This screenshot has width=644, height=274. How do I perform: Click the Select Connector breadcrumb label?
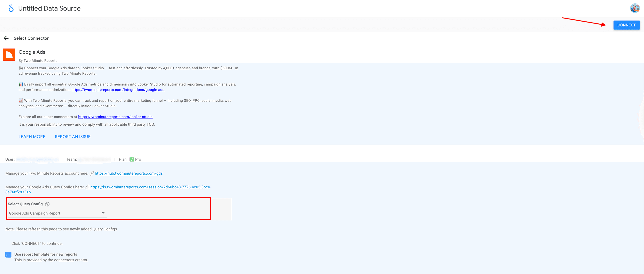(x=31, y=38)
